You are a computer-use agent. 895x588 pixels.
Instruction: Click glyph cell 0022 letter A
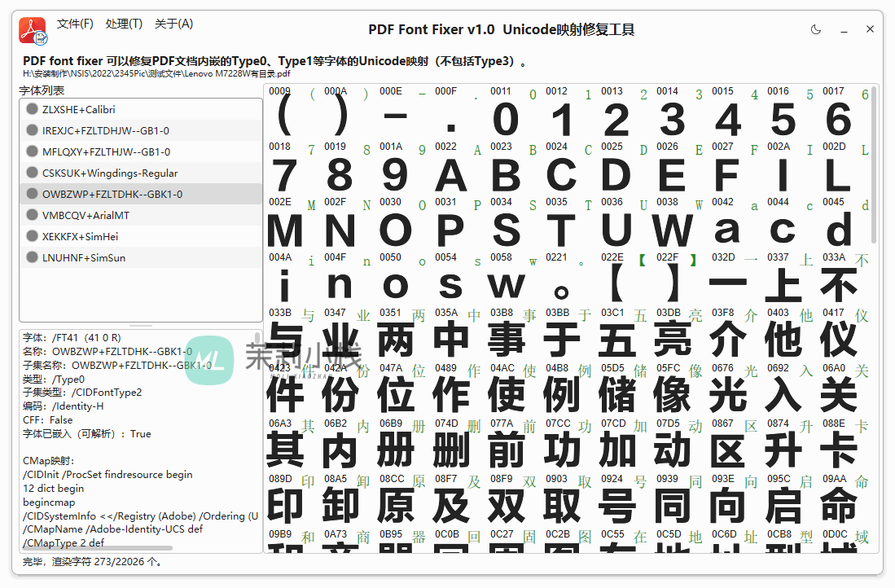click(458, 168)
